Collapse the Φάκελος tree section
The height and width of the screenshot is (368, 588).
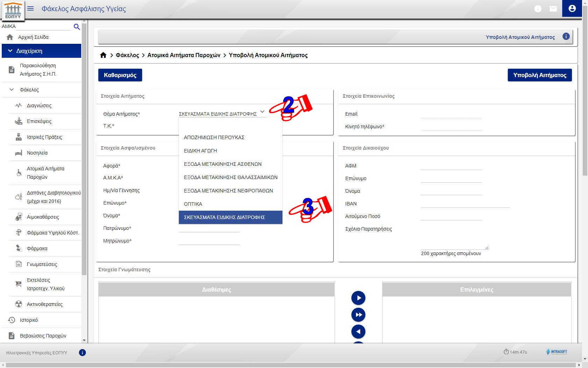[x=12, y=90]
